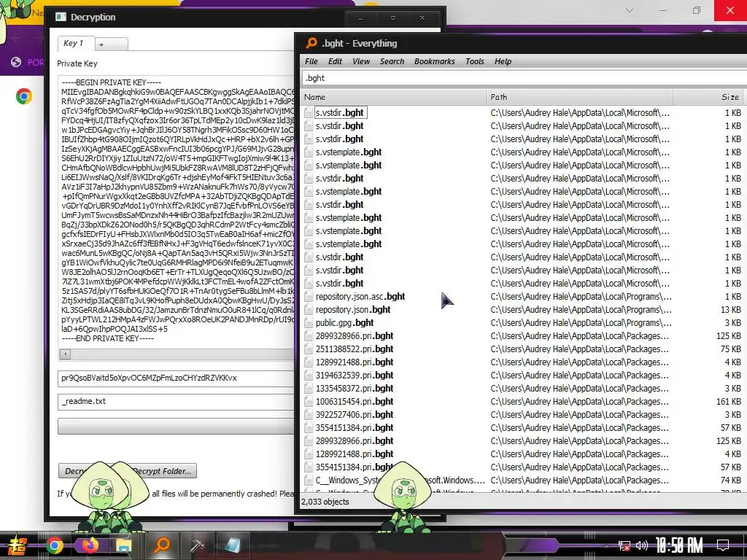Select public.gpg.bght file
Image resolution: width=747 pixels, height=560 pixels.
[x=344, y=323]
